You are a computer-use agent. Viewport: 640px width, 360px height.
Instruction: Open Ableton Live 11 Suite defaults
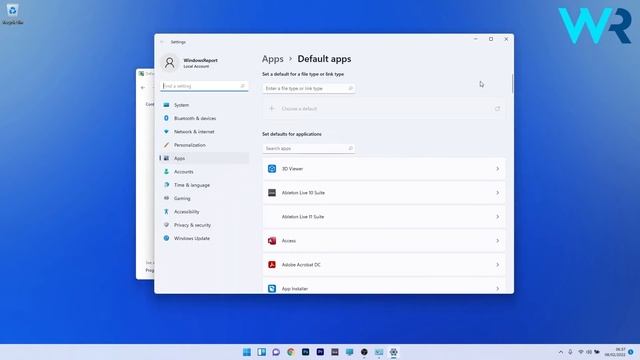(384, 217)
